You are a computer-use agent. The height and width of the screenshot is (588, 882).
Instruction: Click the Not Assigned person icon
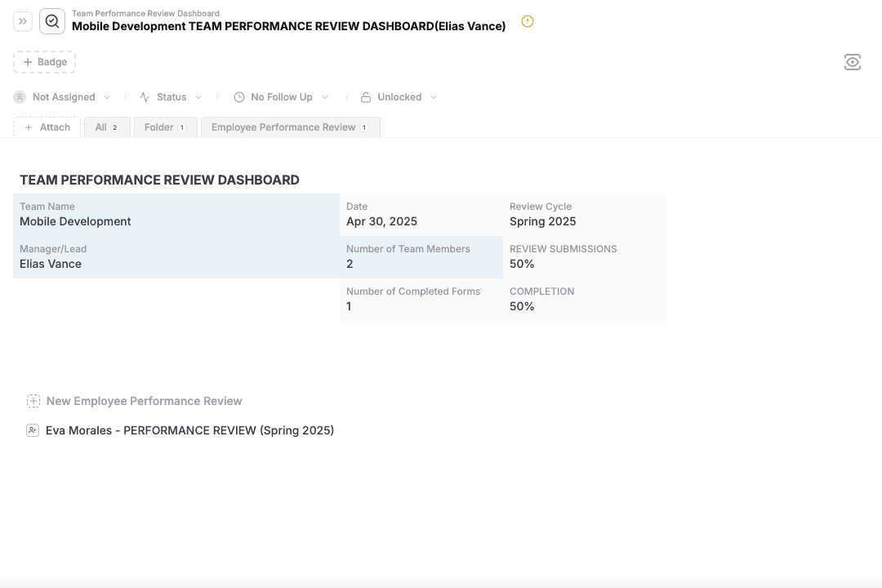(20, 97)
